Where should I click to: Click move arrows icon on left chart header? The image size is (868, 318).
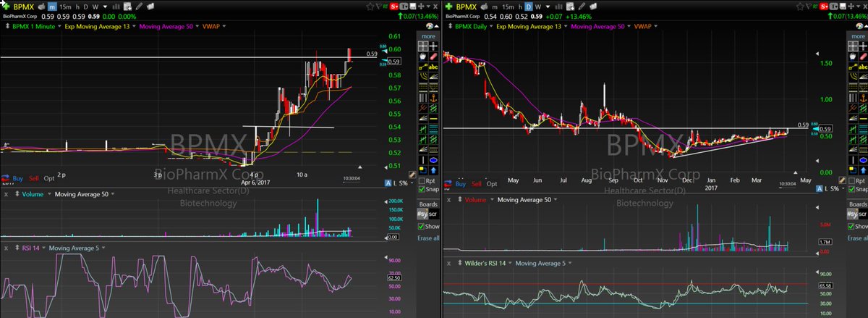coord(420,7)
